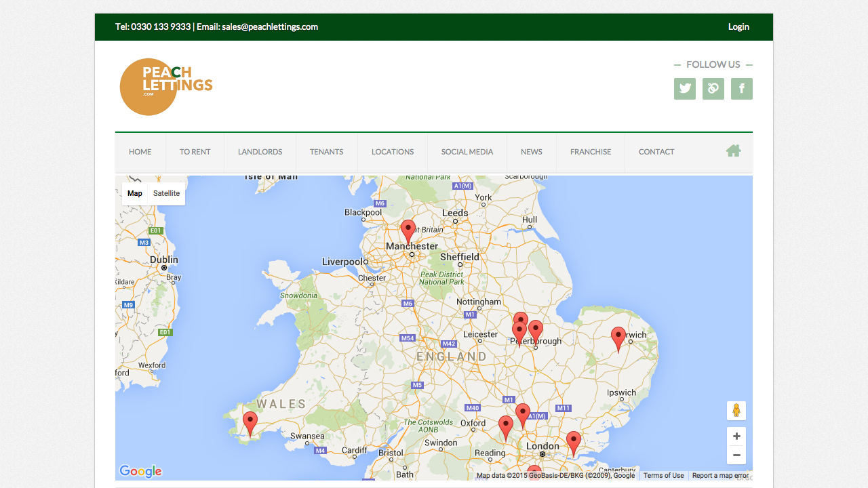
Task: Open the Franchise menu item
Action: click(591, 152)
